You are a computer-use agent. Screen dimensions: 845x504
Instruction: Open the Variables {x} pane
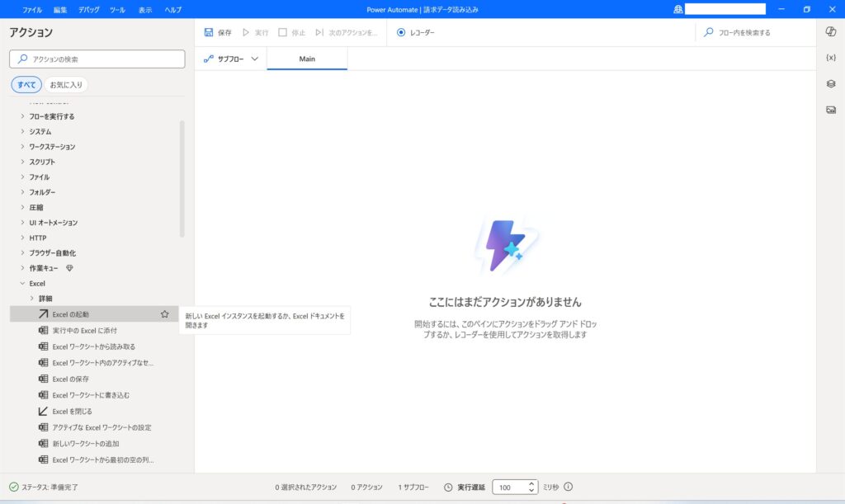coord(830,58)
